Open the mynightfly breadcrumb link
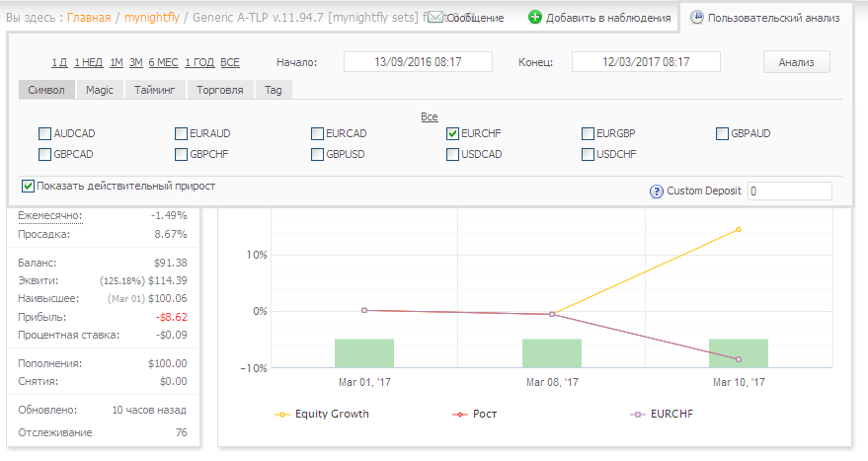This screenshot has height=461, width=868. pyautogui.click(x=152, y=18)
